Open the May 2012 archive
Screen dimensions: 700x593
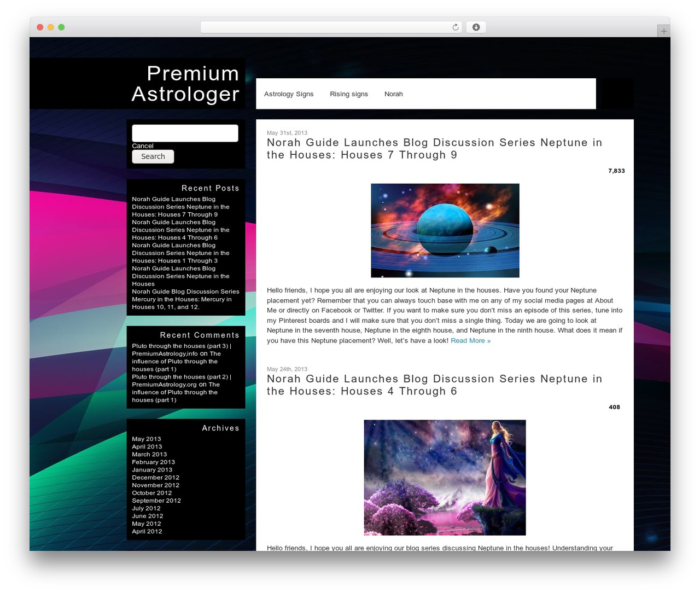point(147,523)
